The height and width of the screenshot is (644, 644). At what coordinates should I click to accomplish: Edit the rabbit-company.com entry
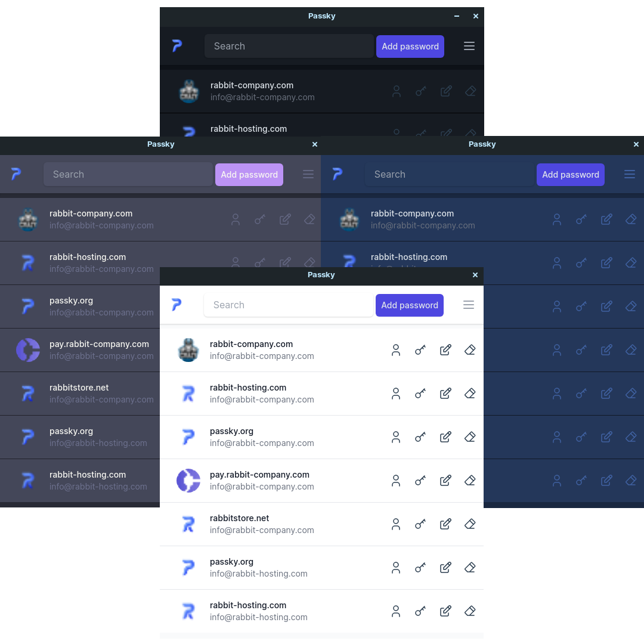pyautogui.click(x=445, y=350)
